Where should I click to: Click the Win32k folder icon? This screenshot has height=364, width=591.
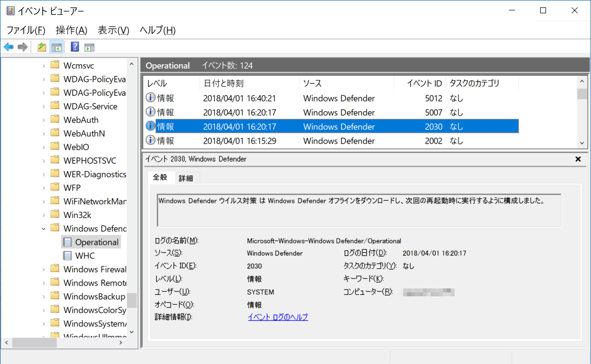(55, 214)
